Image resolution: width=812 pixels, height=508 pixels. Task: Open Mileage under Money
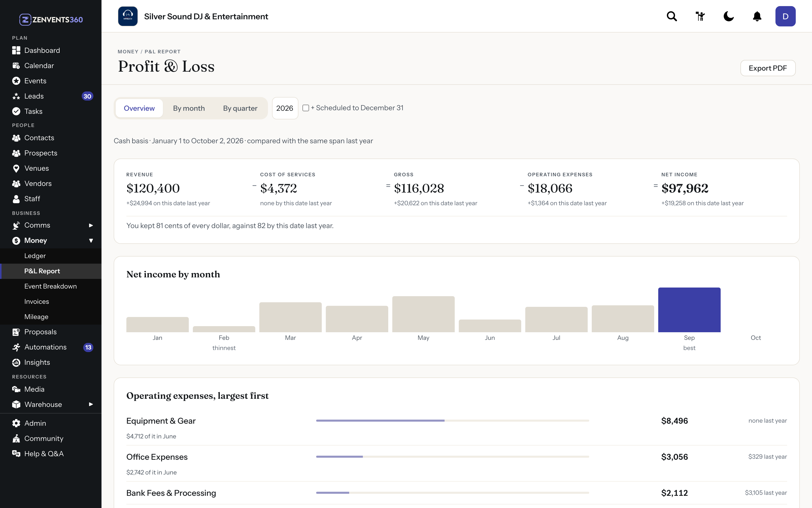click(x=51, y=317)
